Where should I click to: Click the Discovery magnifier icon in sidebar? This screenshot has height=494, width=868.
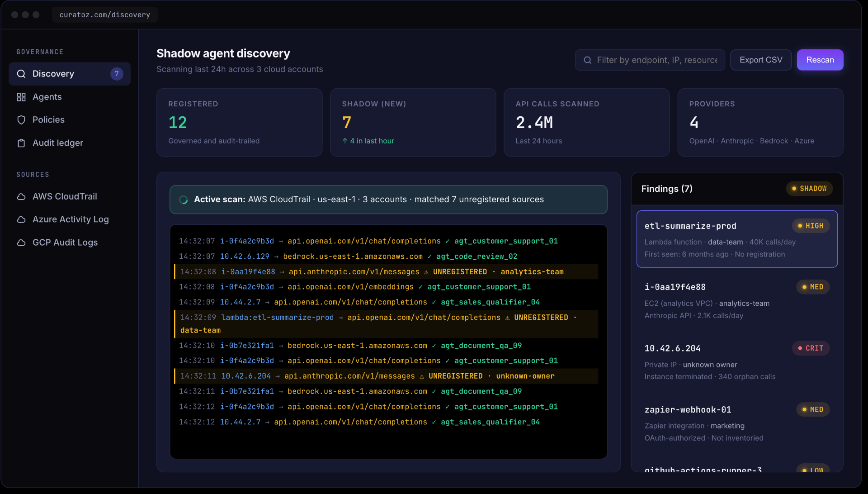coord(21,74)
